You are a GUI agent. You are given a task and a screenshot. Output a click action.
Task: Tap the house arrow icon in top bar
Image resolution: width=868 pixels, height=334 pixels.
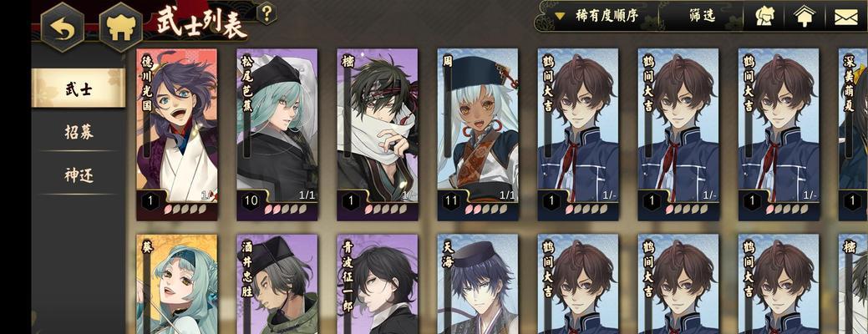pyautogui.click(x=805, y=16)
